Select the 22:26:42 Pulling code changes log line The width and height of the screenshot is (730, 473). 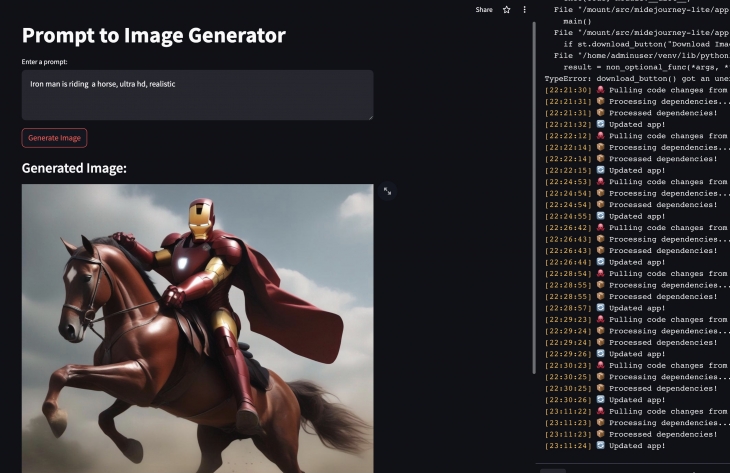coord(637,228)
